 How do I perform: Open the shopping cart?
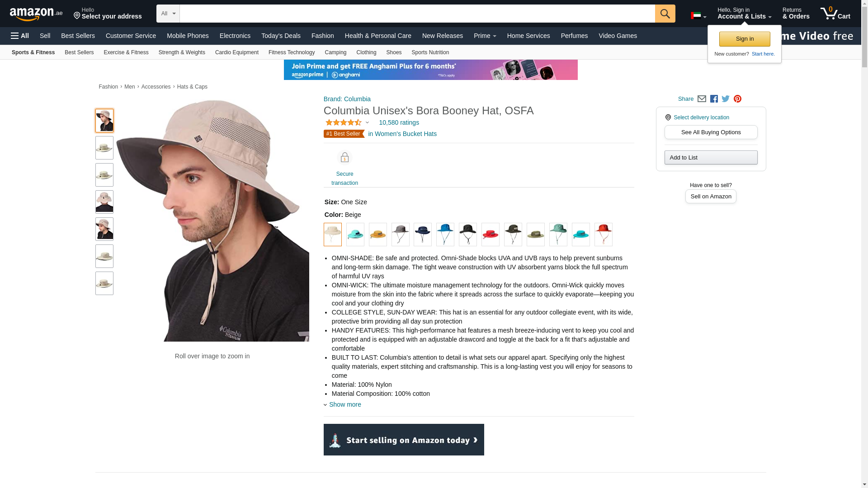click(x=835, y=14)
